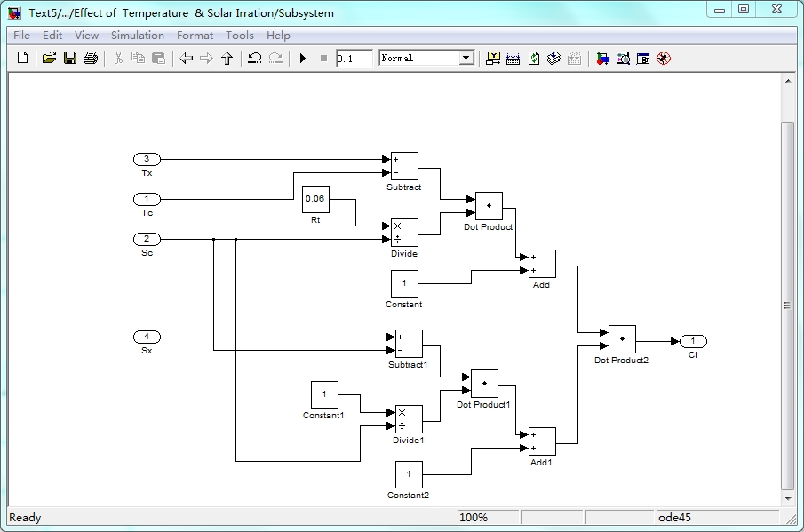Toggle debug mode for the model
Screen dimensions: 804x532
coord(663,58)
